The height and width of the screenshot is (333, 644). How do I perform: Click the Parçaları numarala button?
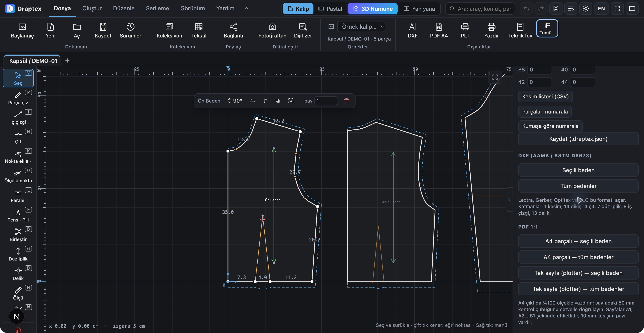click(545, 112)
